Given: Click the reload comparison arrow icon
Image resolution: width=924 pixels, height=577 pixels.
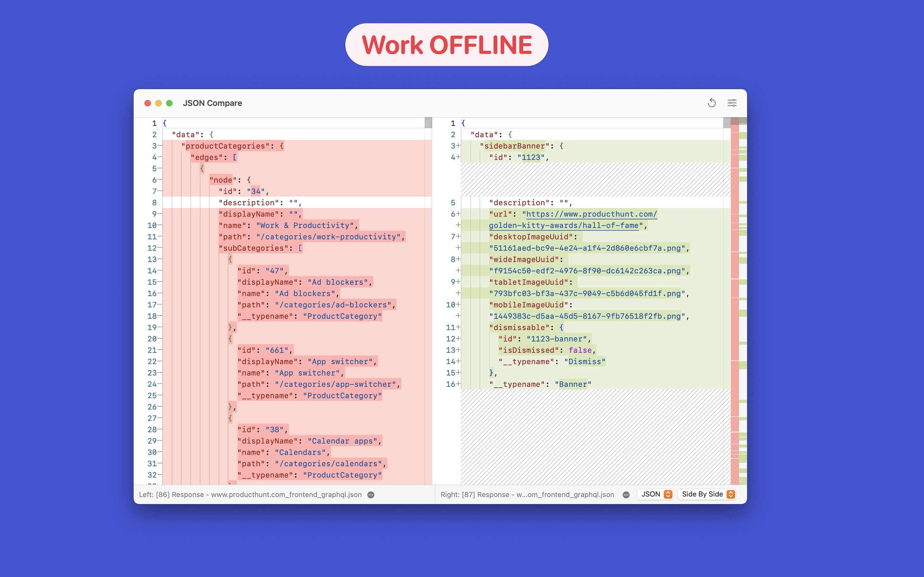Looking at the screenshot, I should point(711,103).
